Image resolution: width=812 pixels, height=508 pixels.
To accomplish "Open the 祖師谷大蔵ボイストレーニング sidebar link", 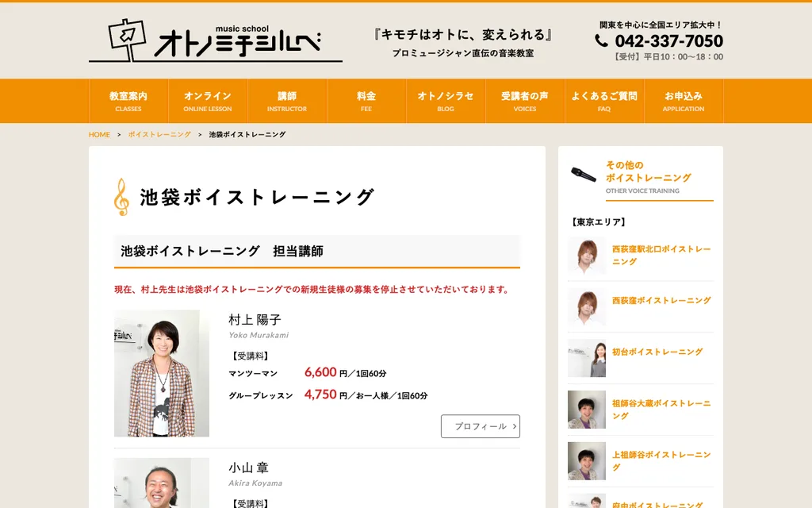I will pos(661,410).
